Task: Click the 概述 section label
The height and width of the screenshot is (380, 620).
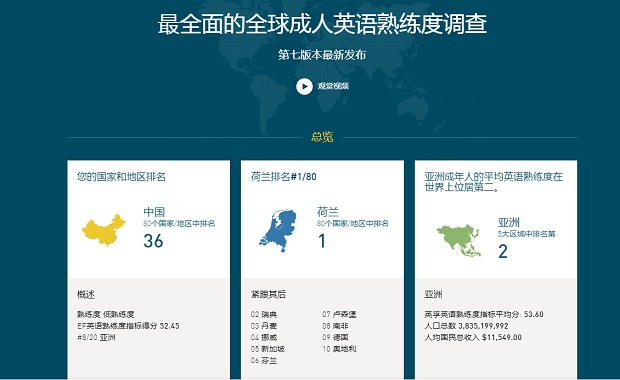Action: [86, 294]
